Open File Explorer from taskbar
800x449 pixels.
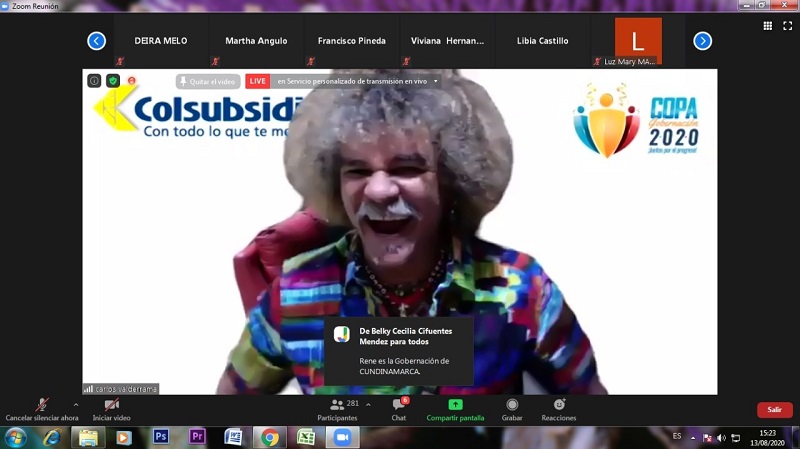(88, 438)
